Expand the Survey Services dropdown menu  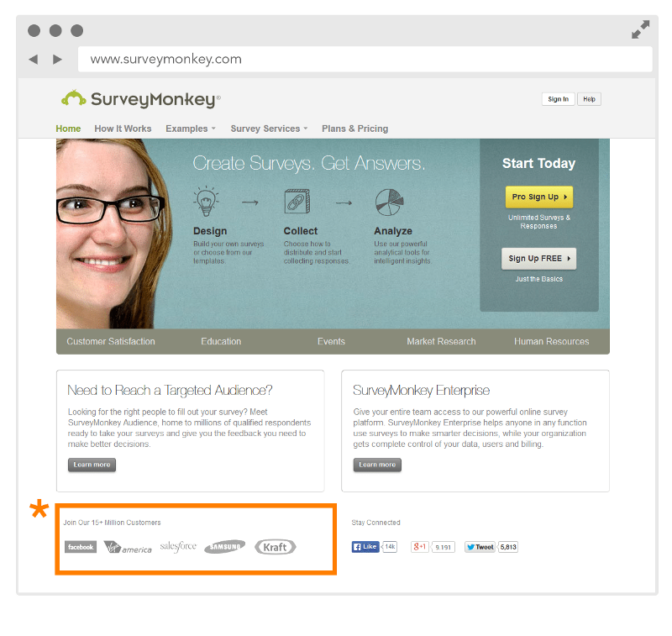click(x=269, y=129)
